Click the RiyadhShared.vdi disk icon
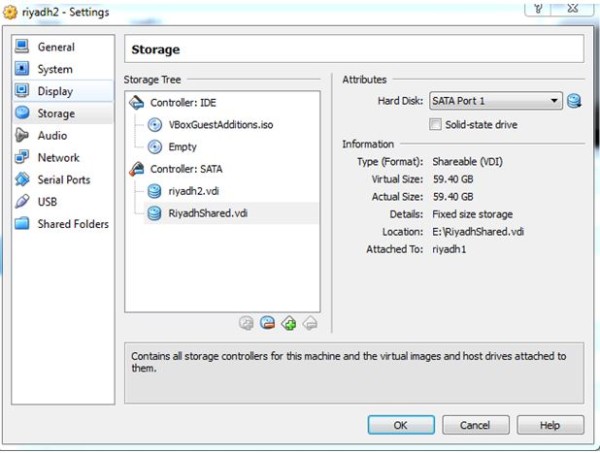600x453 pixels. 155,213
